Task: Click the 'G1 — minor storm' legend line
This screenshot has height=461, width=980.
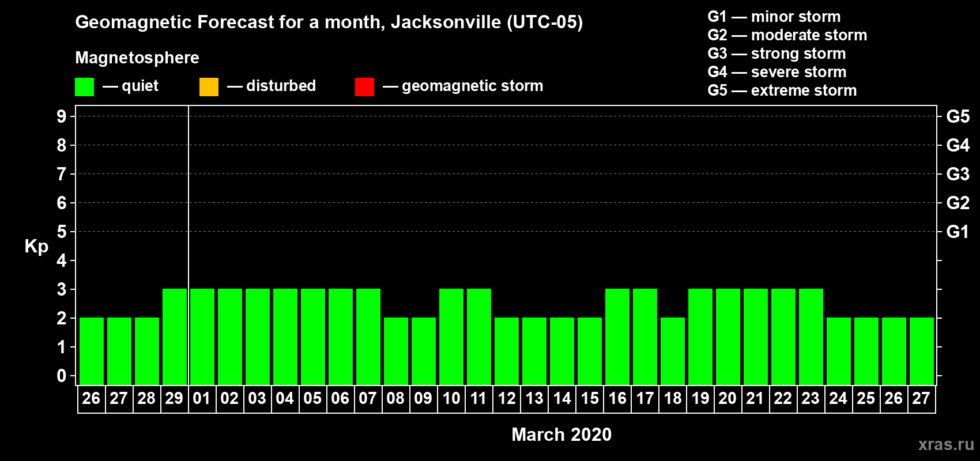Action: tap(774, 17)
